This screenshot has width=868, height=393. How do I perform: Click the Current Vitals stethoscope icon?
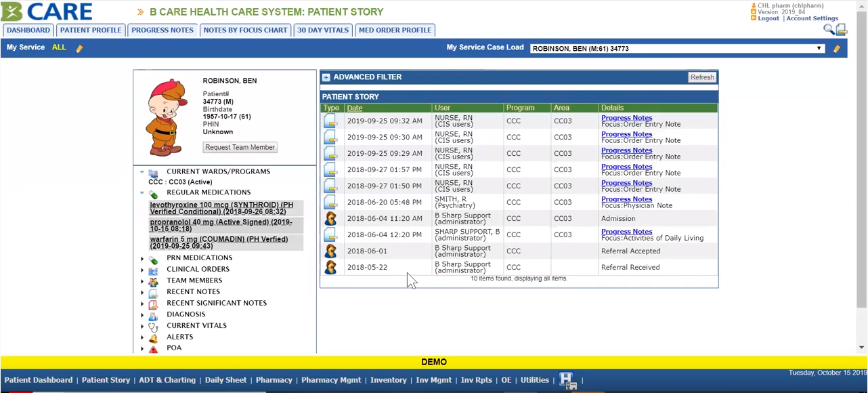[153, 326]
